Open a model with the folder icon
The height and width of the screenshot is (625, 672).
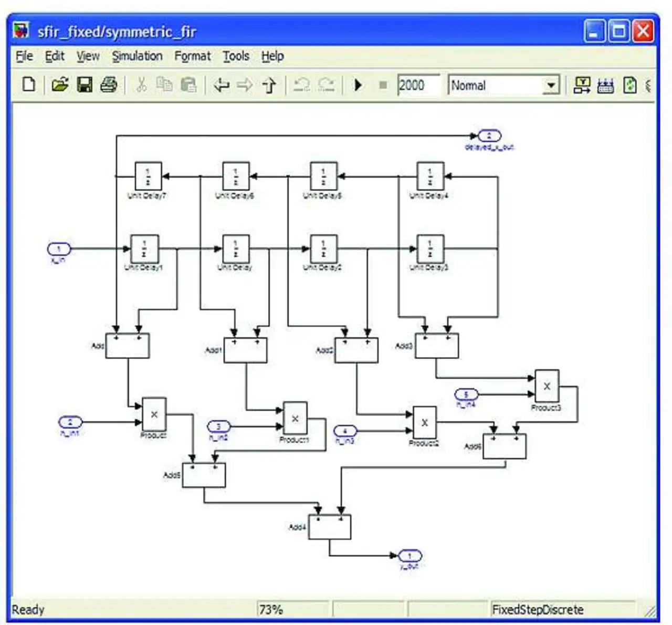pos(60,85)
